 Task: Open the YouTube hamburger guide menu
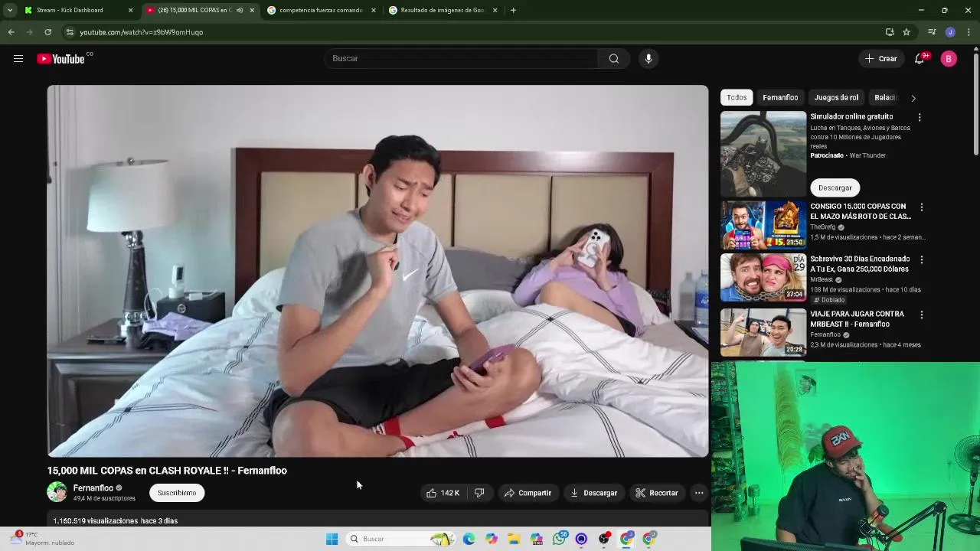click(18, 58)
